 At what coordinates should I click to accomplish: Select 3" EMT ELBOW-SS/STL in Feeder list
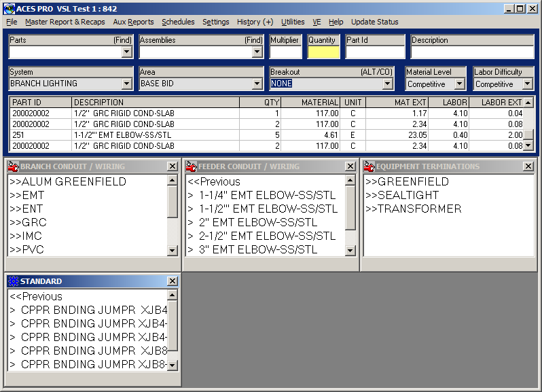[253, 249]
